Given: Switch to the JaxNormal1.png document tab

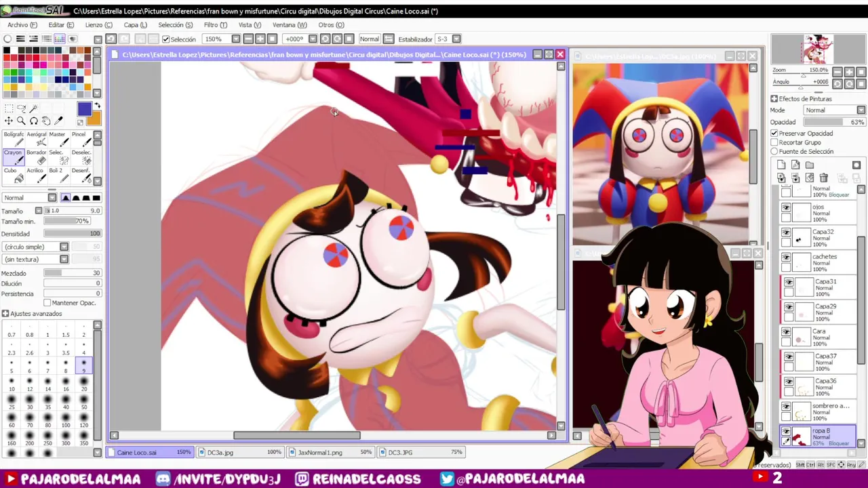Looking at the screenshot, I should pos(331,452).
